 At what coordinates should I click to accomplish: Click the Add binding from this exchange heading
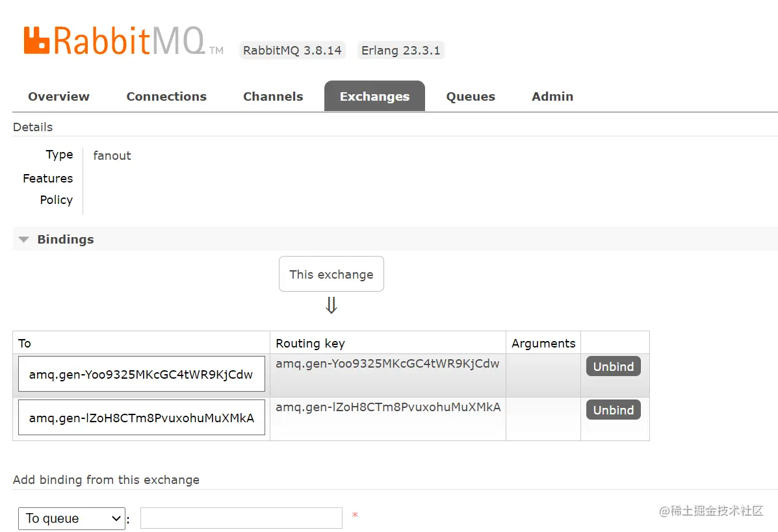point(106,480)
